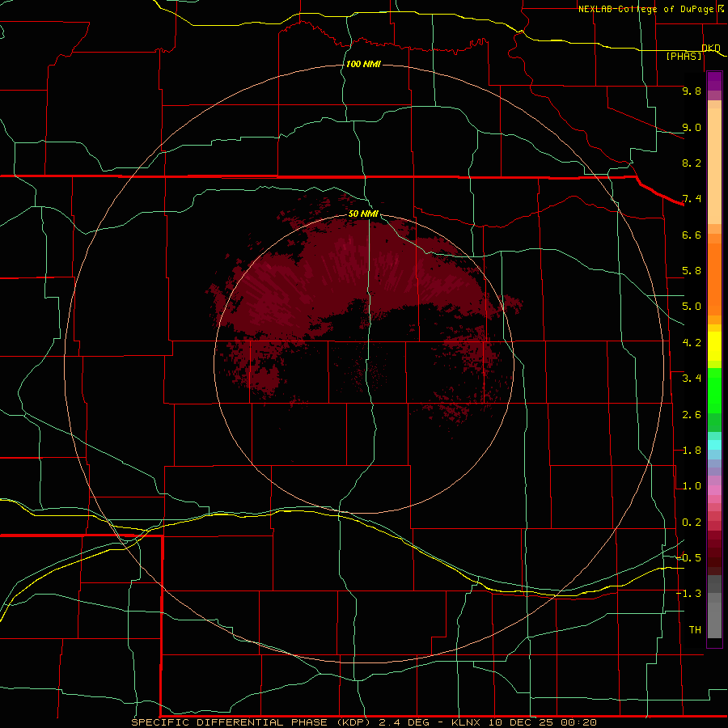Click the 4.2 scale value
Screen dimensions: 728x728
coord(692,343)
